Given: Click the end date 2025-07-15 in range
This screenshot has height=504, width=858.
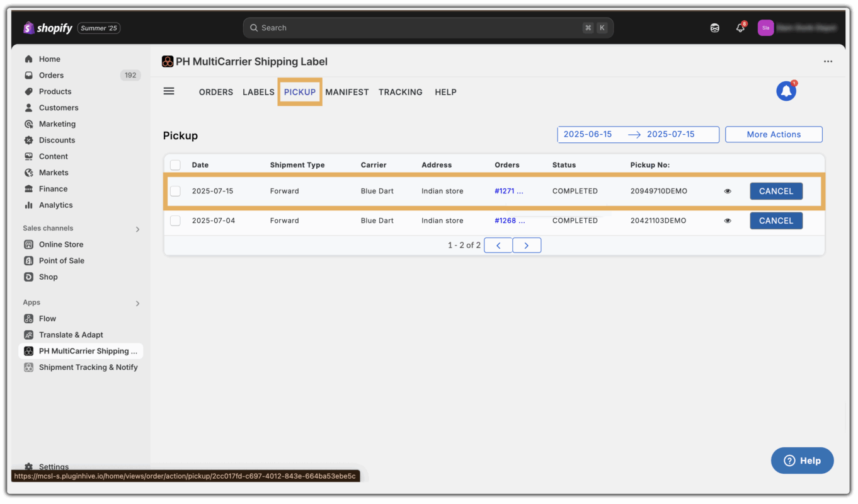Looking at the screenshot, I should pos(671,134).
